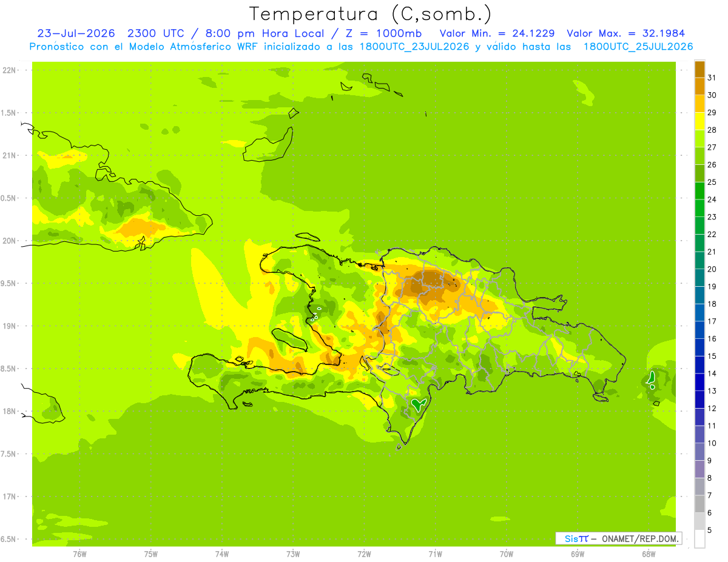
Task: Click legend value 21
Action: point(712,252)
